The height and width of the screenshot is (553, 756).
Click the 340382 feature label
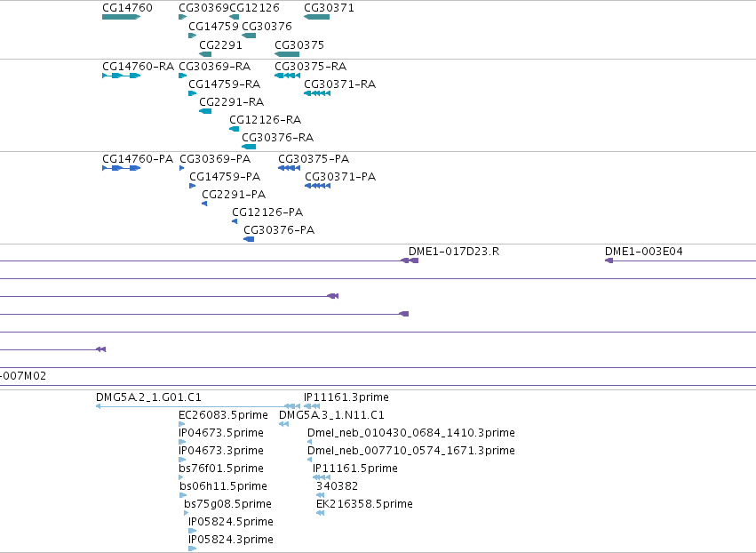[x=337, y=486]
